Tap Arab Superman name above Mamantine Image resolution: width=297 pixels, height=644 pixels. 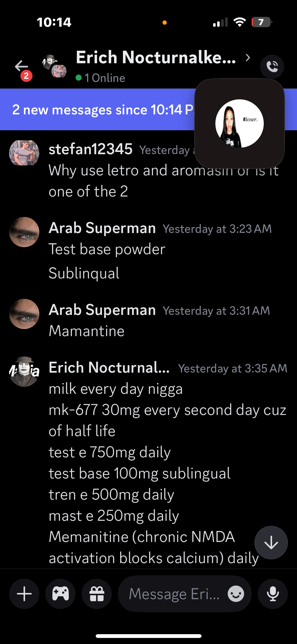(102, 310)
